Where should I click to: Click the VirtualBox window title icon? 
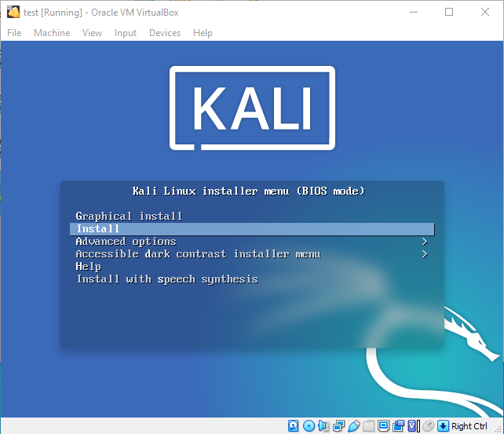pos(13,13)
